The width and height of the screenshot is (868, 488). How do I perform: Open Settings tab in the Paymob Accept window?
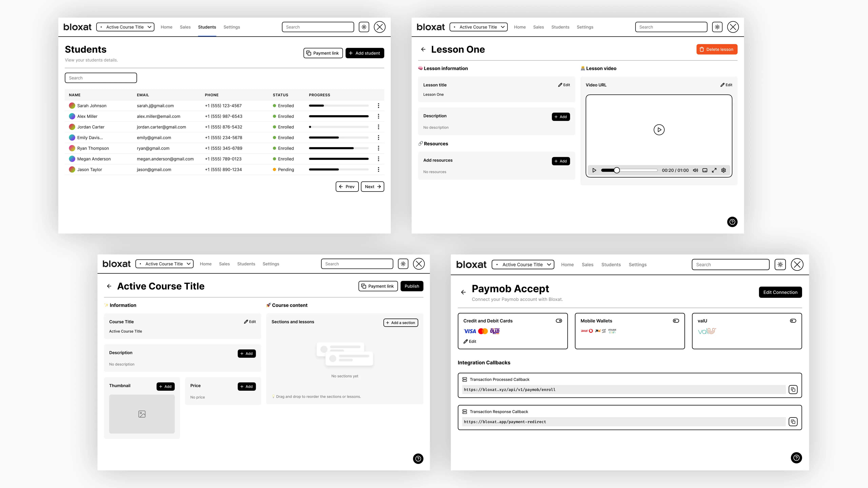(x=637, y=265)
